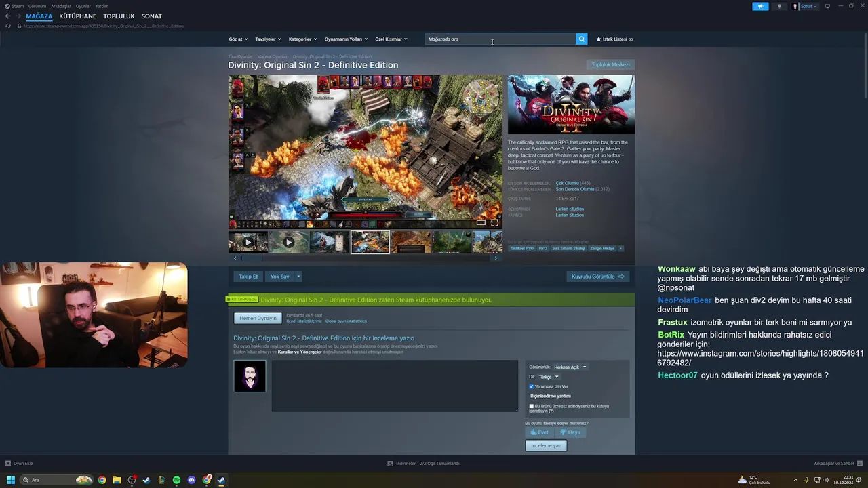868x488 pixels.
Task: Click the Sonat profile avatar in the title bar
Action: (795, 6)
